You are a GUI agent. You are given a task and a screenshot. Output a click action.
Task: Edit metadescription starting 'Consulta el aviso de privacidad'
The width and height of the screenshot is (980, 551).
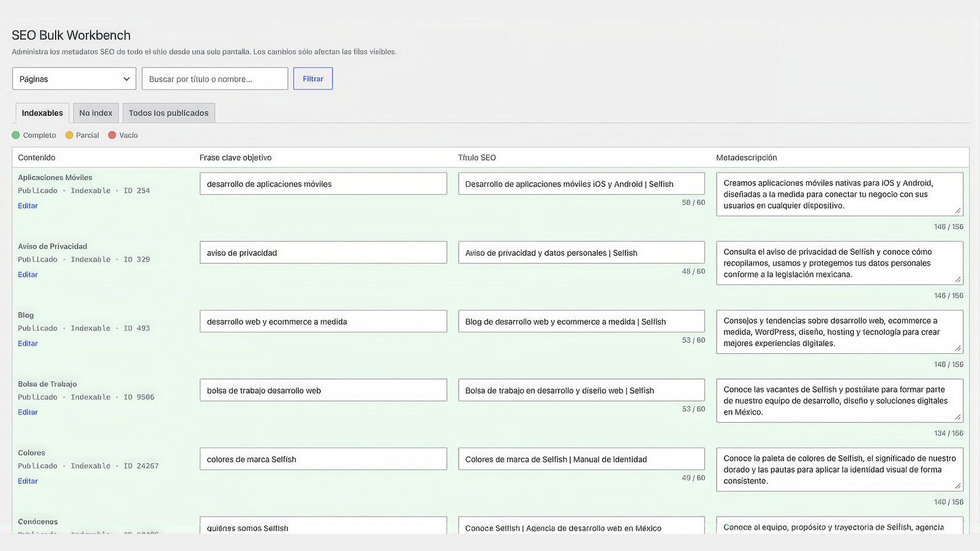(840, 263)
